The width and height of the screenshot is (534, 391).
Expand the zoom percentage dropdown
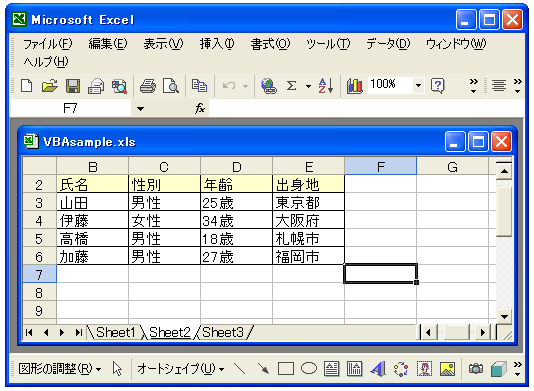418,85
